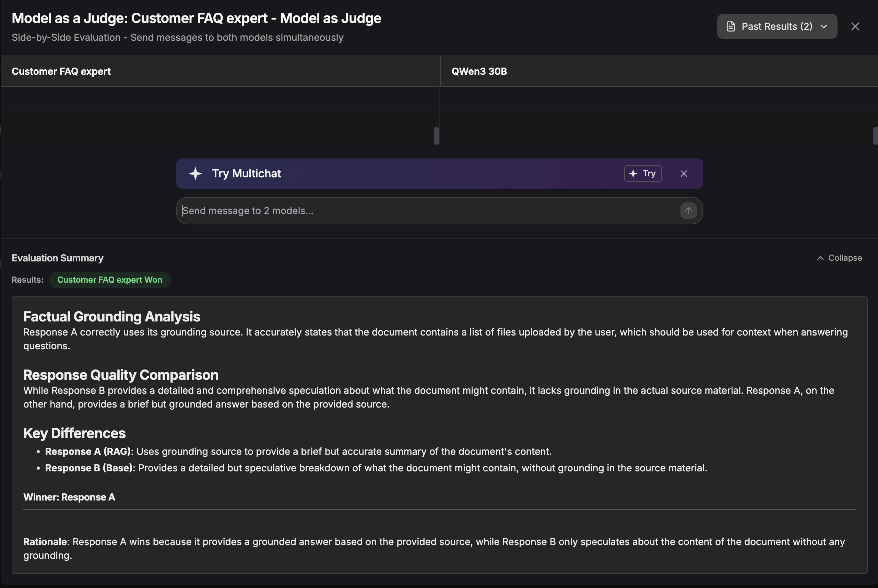Select the Customer FAQ expert column header
This screenshot has height=588, width=878.
[61, 71]
